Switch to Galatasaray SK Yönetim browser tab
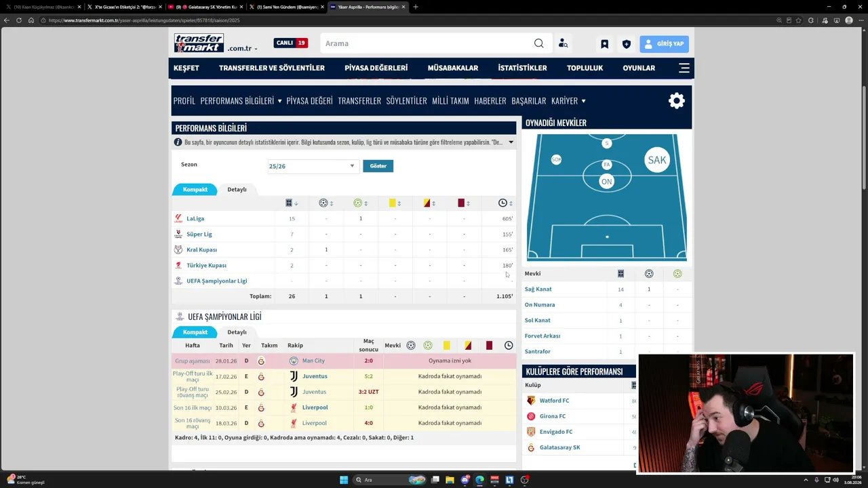Screen dimensions: 868x488 click(x=206, y=7)
